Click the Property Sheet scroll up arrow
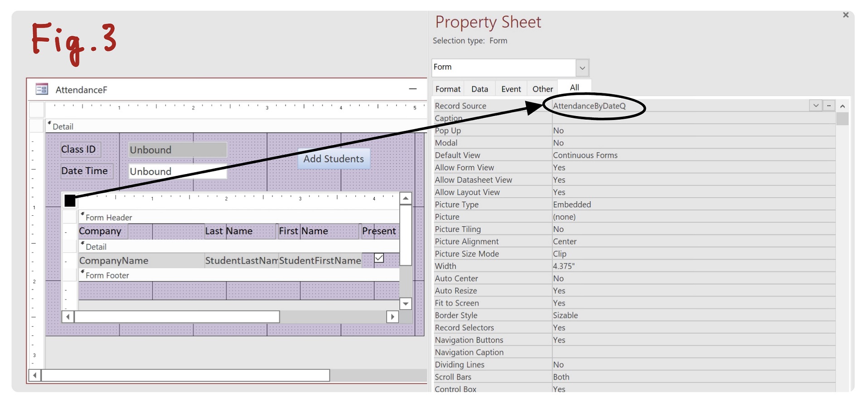 pos(842,107)
